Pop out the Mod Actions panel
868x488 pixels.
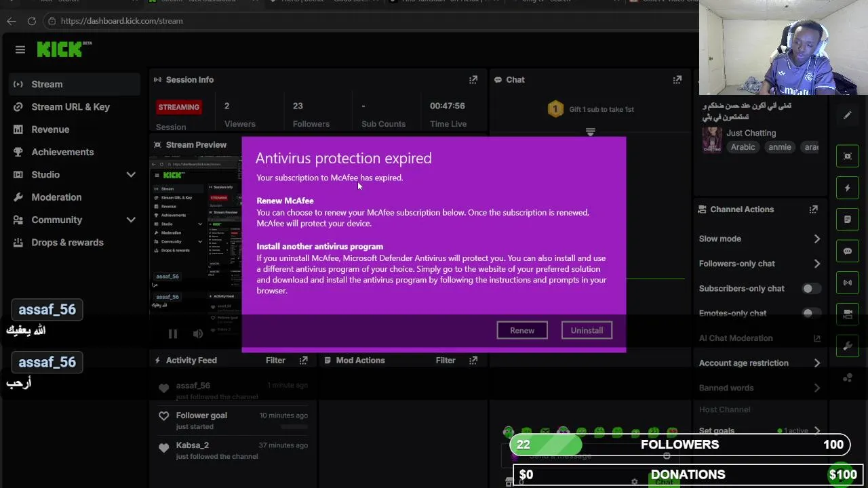[x=473, y=361]
